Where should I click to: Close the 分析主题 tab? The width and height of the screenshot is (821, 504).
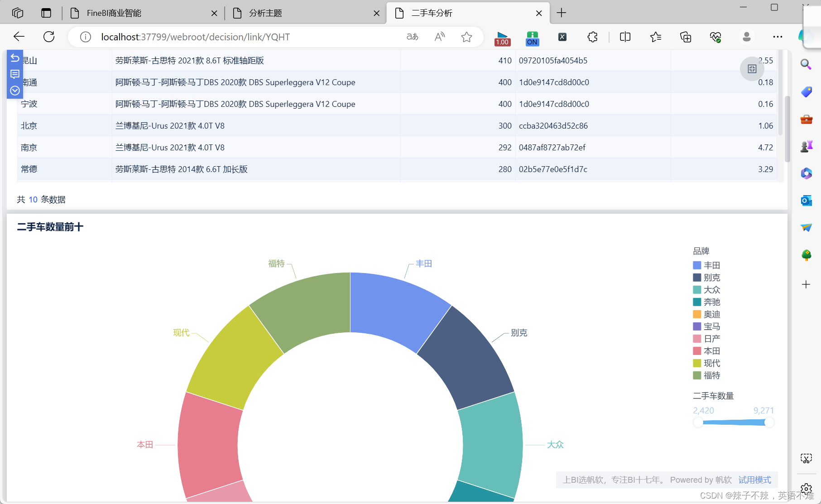point(376,13)
